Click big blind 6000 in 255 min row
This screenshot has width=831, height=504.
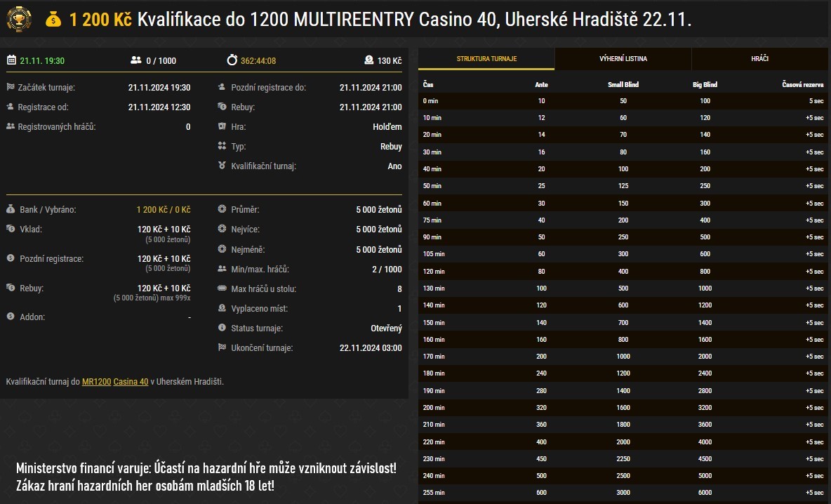(705, 492)
